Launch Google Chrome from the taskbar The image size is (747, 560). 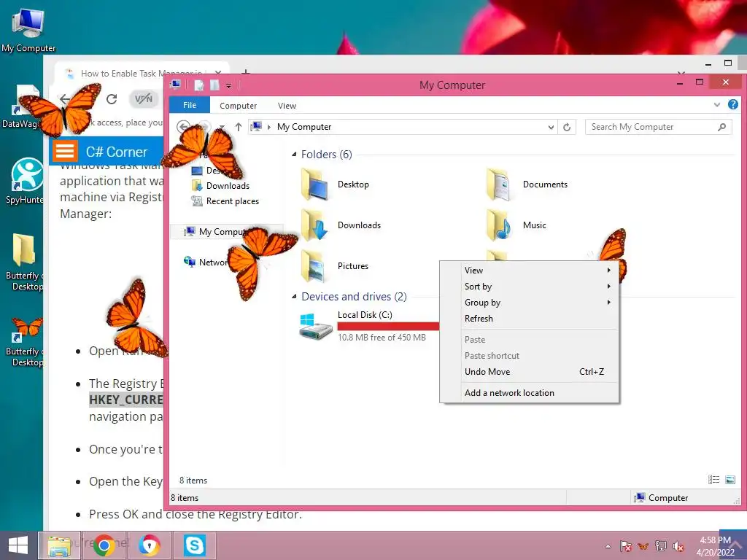[104, 545]
